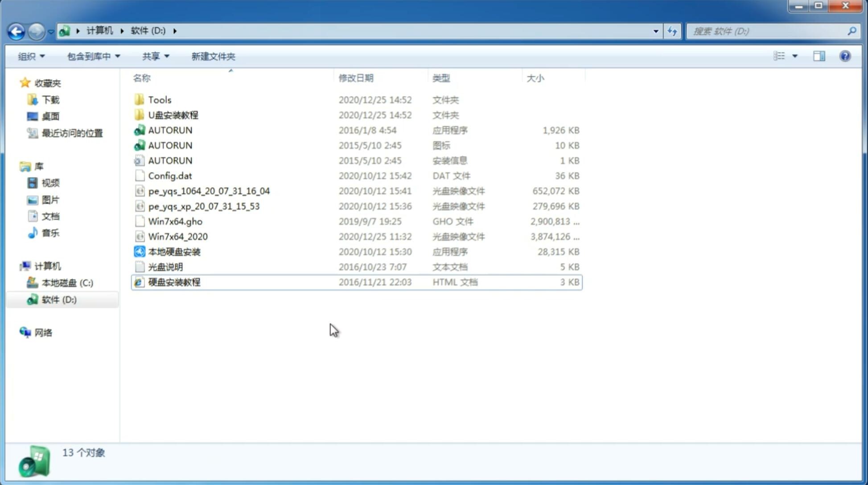Click 新建文件夹 button in toolbar
Screen dimensions: 868x485
(214, 56)
